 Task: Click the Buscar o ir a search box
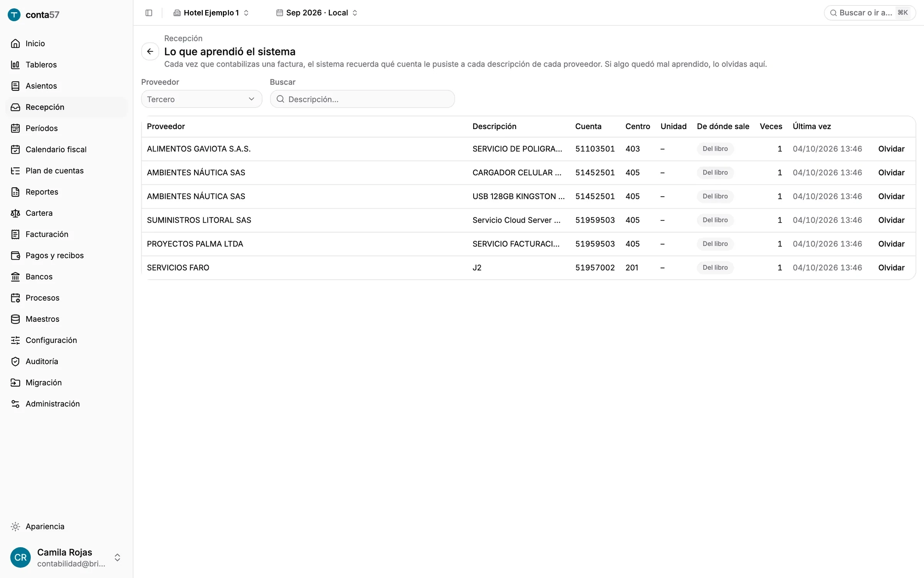[x=869, y=13]
